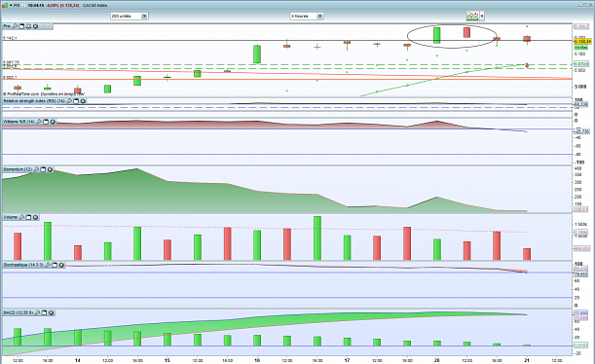Open MACD indicator settings wrench

[37, 312]
